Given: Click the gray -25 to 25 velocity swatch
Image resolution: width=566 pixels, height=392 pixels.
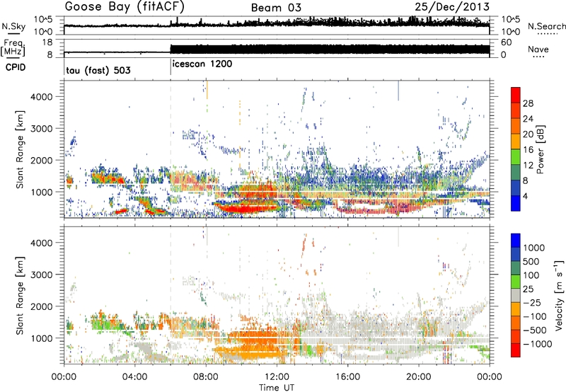Looking at the screenshot, I should (x=516, y=295).
